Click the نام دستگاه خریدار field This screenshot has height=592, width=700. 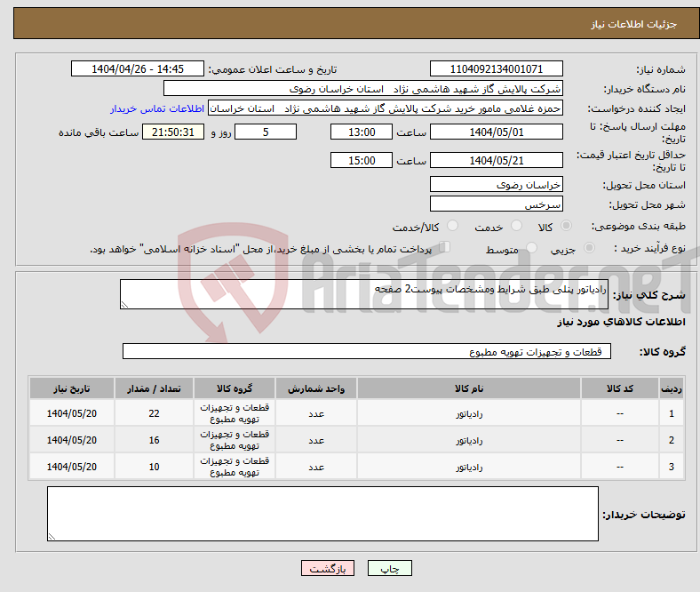coord(362,89)
